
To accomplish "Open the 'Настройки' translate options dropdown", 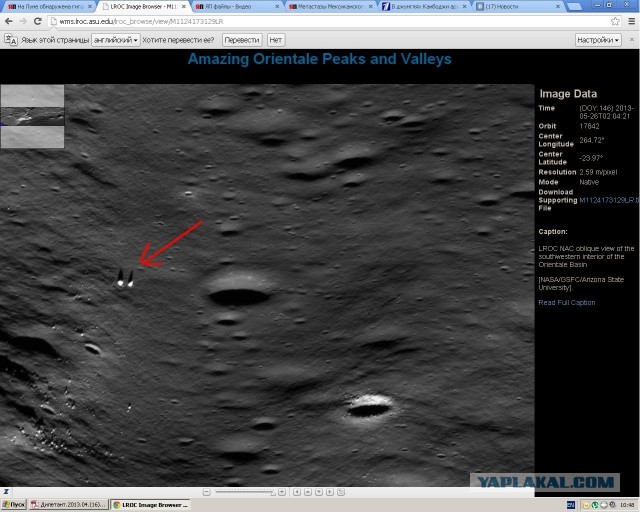I will click(x=598, y=40).
